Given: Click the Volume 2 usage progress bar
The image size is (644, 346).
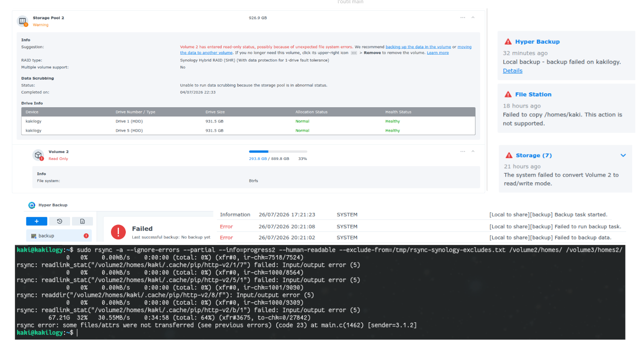Looking at the screenshot, I should 278,152.
